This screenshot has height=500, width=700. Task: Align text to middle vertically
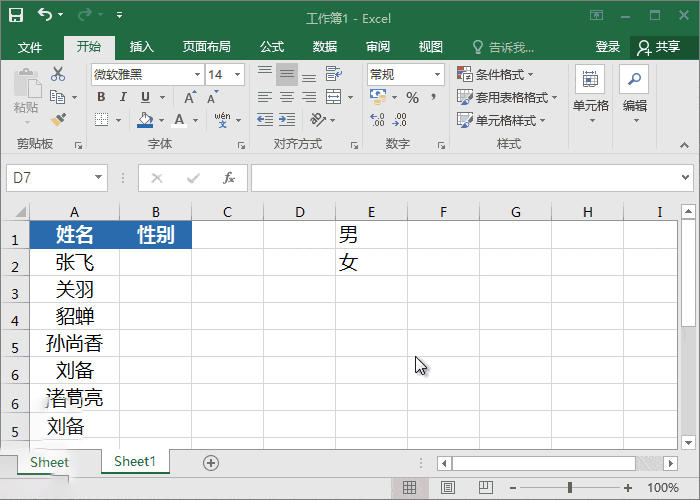(287, 74)
